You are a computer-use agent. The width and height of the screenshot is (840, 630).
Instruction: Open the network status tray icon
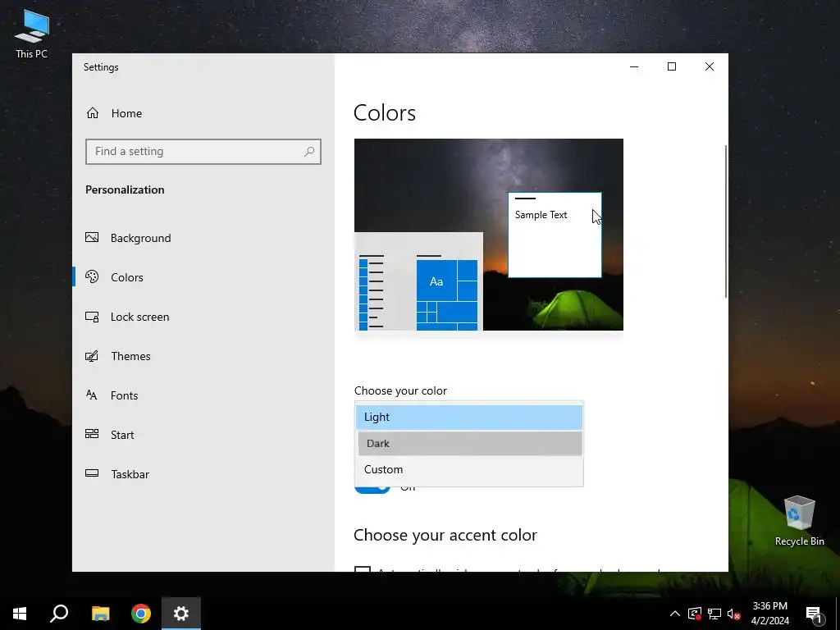[x=714, y=614]
